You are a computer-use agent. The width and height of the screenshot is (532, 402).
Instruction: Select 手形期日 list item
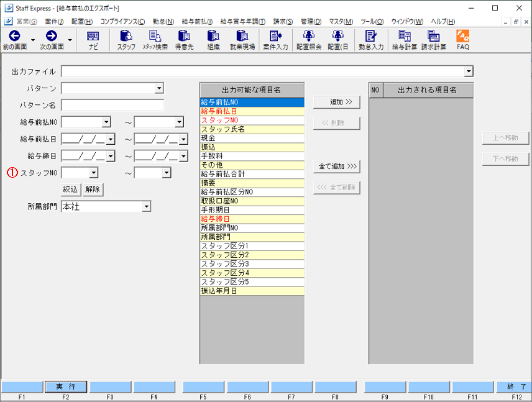point(252,210)
